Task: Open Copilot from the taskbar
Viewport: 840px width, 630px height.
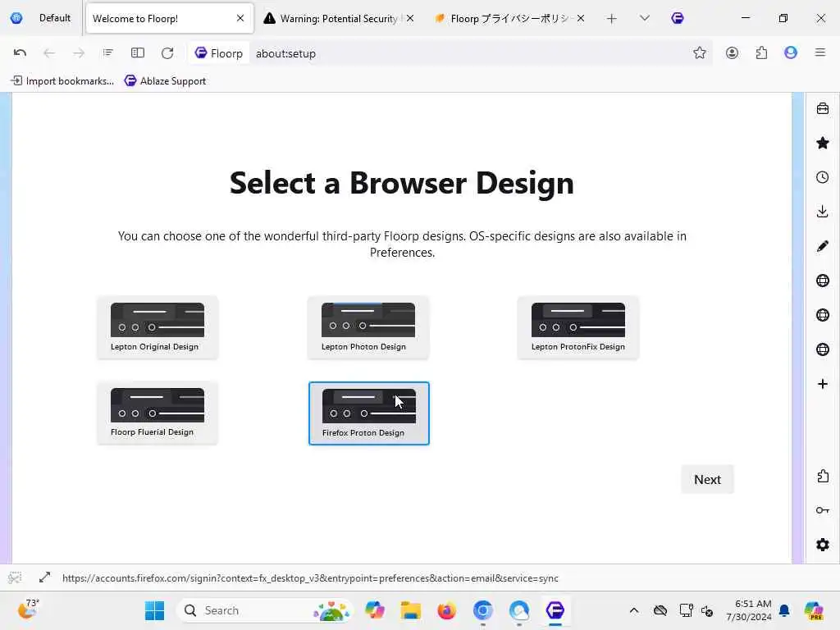Action: (374, 610)
